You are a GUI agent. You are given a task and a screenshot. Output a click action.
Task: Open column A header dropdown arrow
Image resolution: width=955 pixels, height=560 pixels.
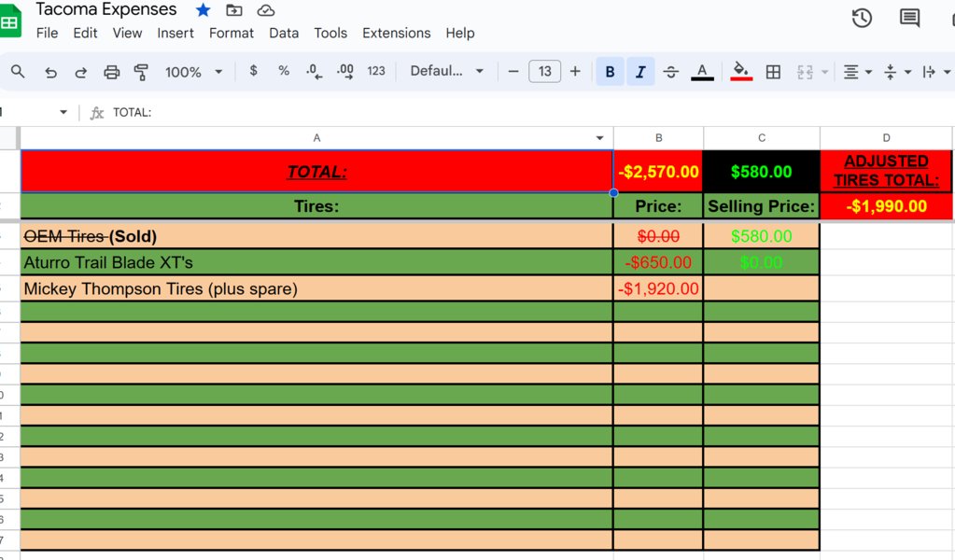(599, 138)
